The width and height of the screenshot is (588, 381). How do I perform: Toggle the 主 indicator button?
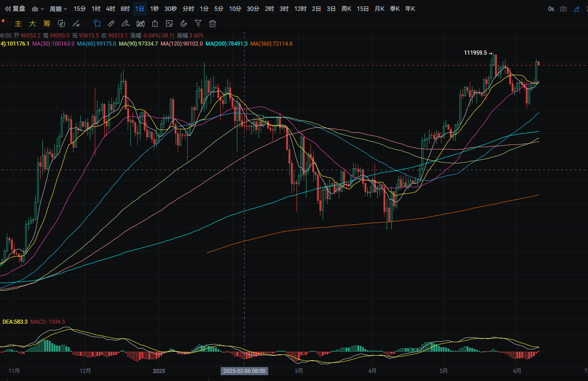(x=18, y=23)
